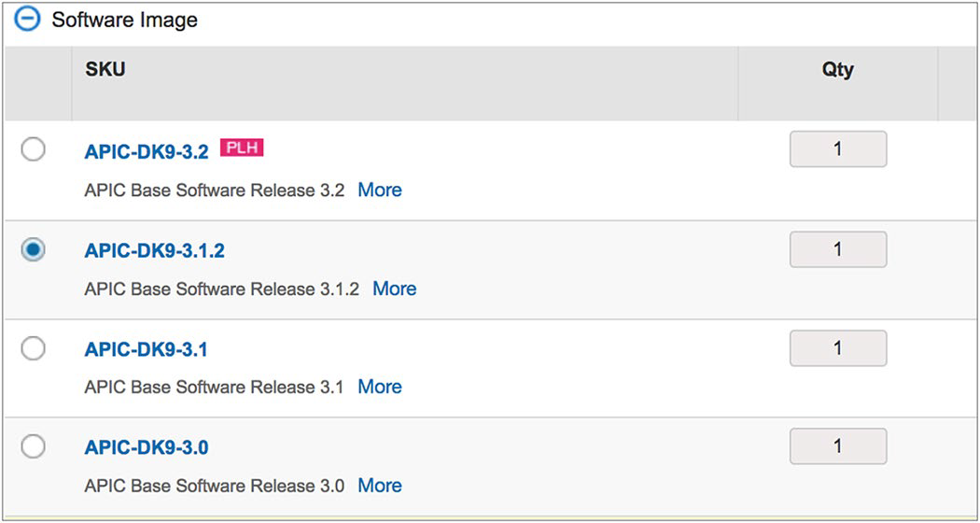Click the APIC-DK9-3.1 SKU link
This screenshot has width=980, height=523.
146,349
